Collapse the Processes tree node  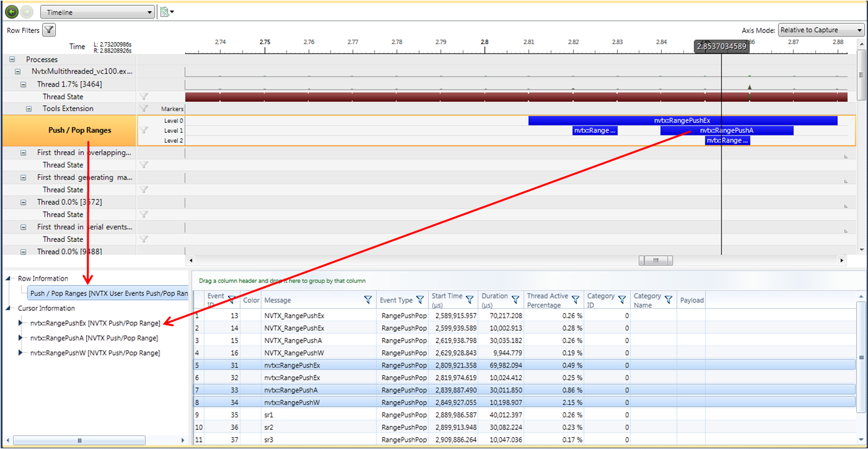tap(12, 60)
